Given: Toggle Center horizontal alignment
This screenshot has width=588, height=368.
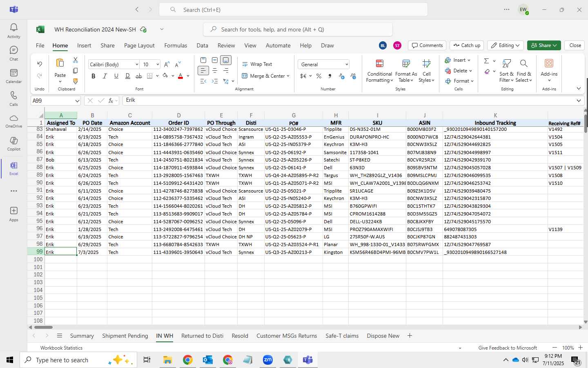Looking at the screenshot, I should click(x=214, y=71).
